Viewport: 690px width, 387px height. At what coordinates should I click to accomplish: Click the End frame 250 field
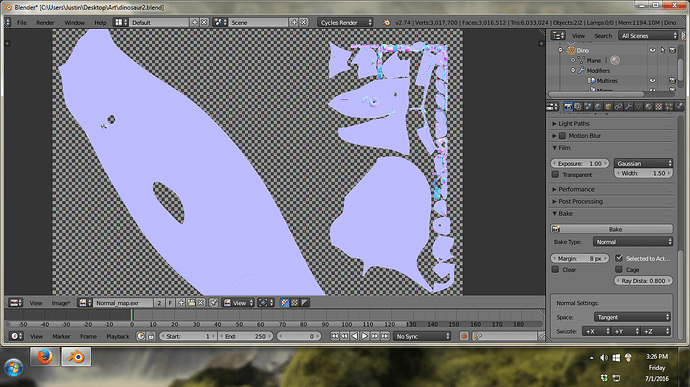click(x=246, y=336)
